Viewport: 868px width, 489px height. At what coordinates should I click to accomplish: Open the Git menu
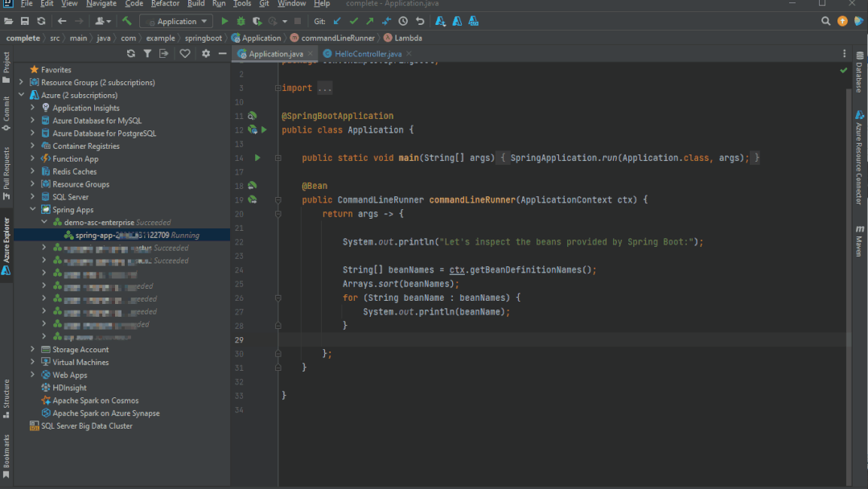[264, 3]
